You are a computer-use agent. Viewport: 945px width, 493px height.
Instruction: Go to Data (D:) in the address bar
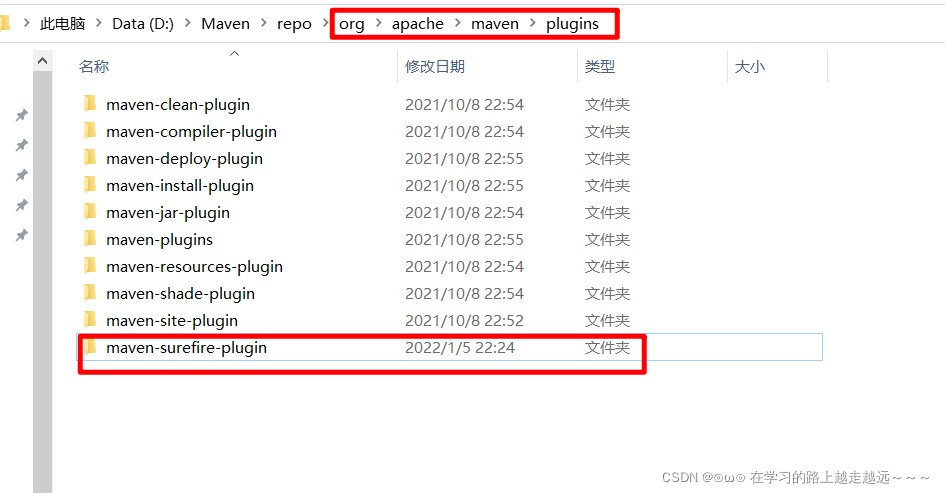pos(143,24)
